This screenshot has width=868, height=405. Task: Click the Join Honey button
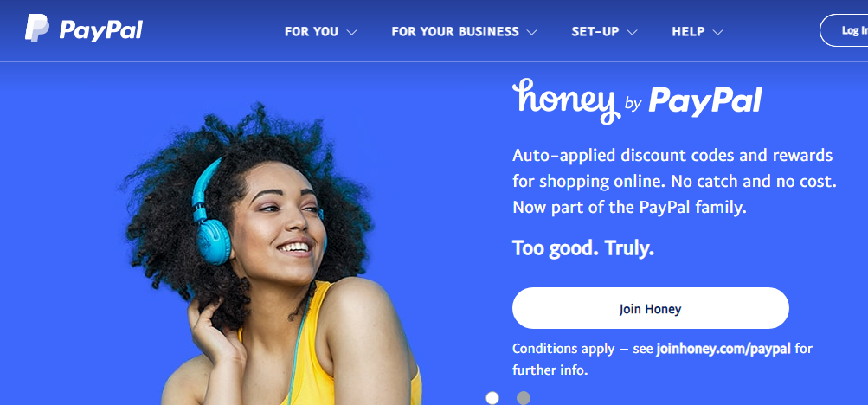click(651, 308)
